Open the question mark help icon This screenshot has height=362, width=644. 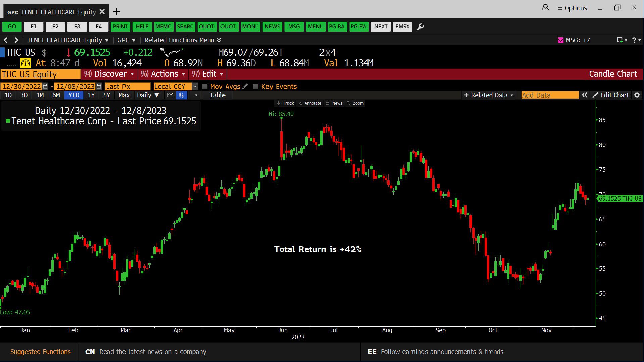[634, 40]
